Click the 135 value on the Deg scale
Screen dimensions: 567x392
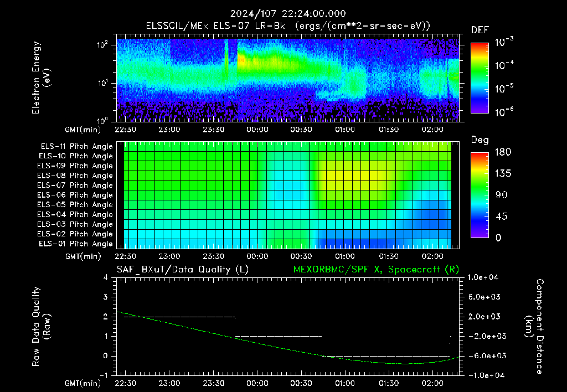(503, 174)
